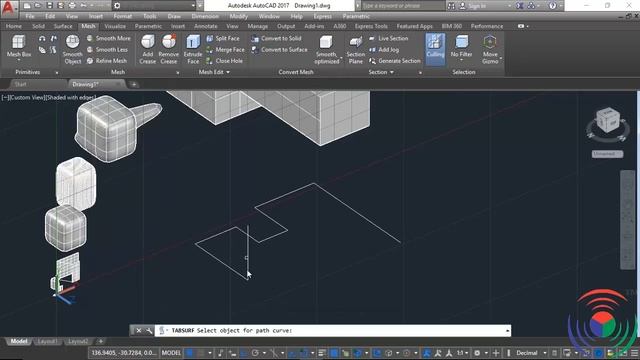Select the Remove Crease tool
The height and width of the screenshot is (360, 640).
coord(169,49)
